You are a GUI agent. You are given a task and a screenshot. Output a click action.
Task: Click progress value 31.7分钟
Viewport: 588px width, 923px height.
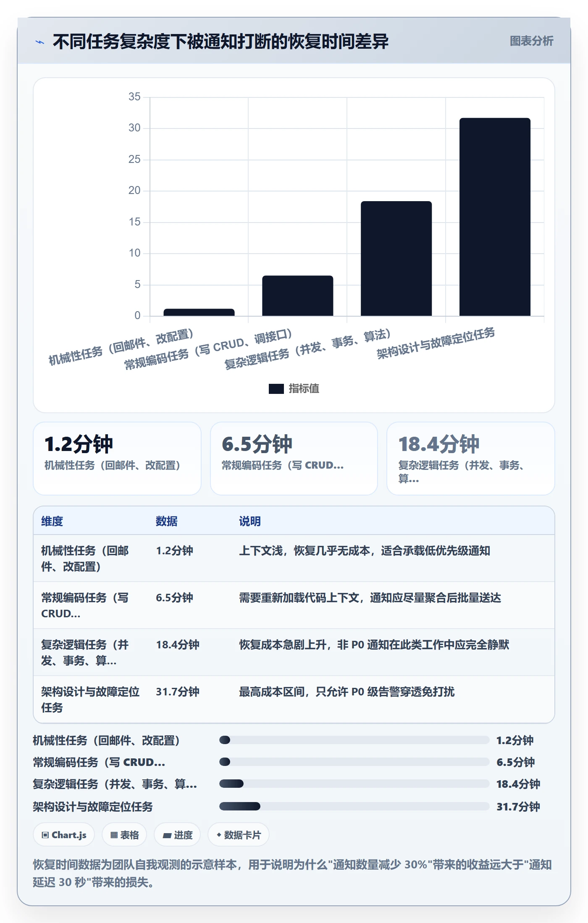pyautogui.click(x=518, y=807)
